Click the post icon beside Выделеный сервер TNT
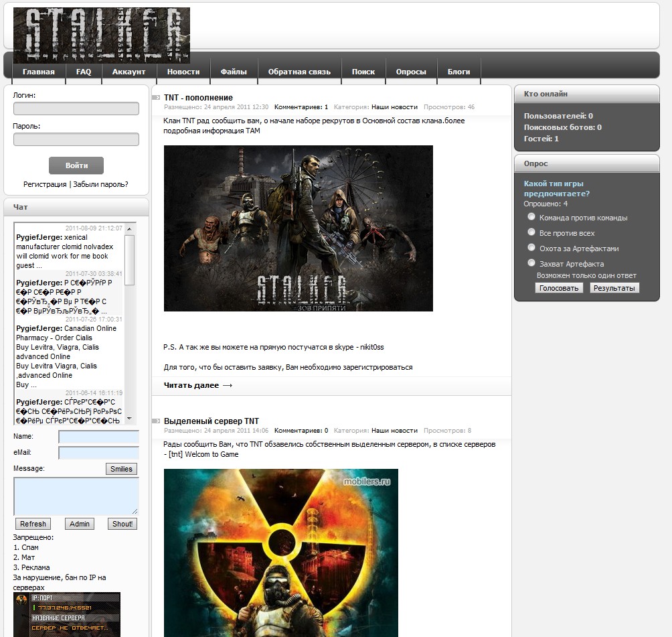Viewport: 672px width, 637px height. (156, 421)
